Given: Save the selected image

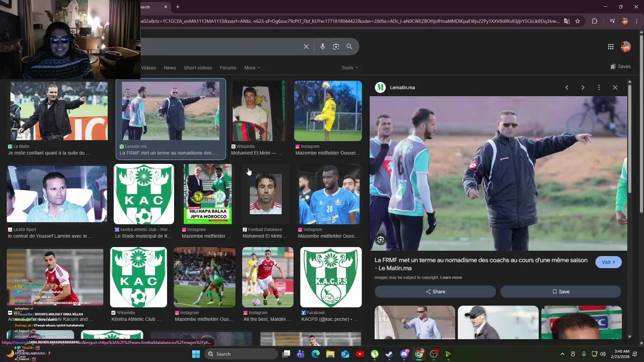Looking at the screenshot, I should [x=560, y=292].
